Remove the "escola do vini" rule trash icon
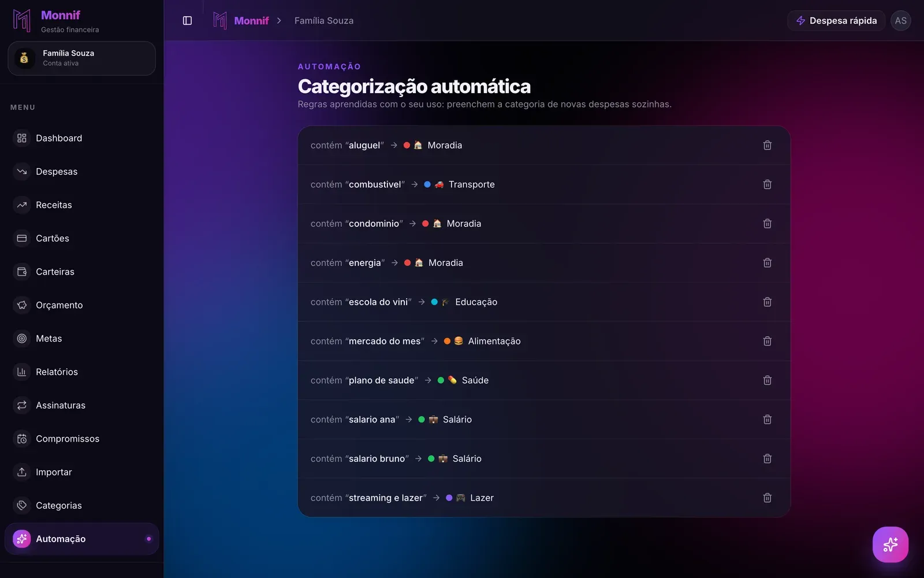Viewport: 924px width, 578px height. pos(767,302)
